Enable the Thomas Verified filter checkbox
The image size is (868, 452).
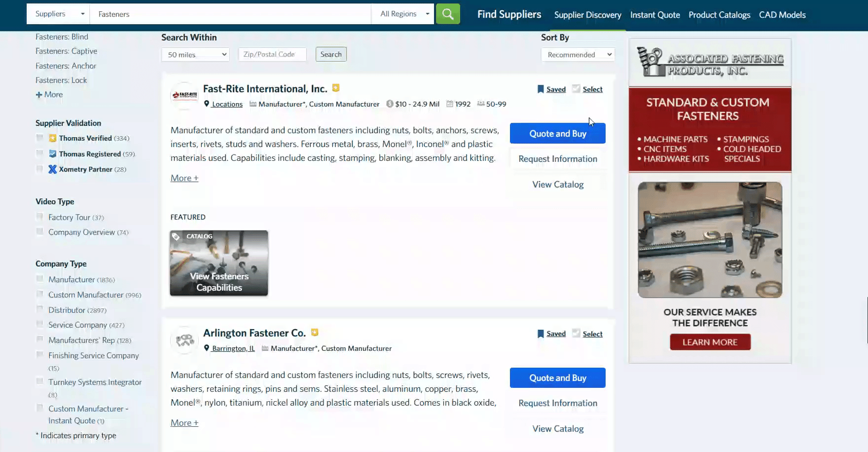[40, 138]
